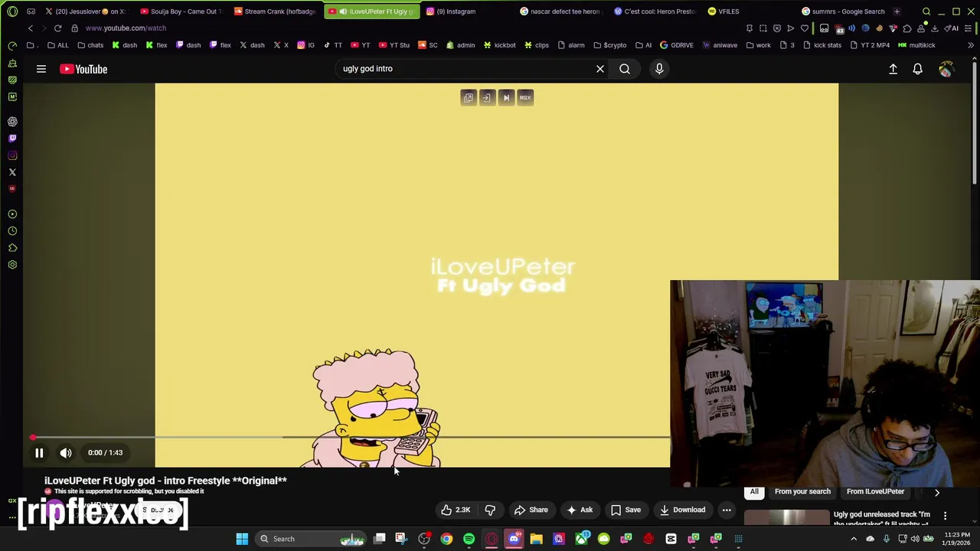Open the YouTube create/upload button
Image resolution: width=980 pixels, height=551 pixels.
[893, 69]
